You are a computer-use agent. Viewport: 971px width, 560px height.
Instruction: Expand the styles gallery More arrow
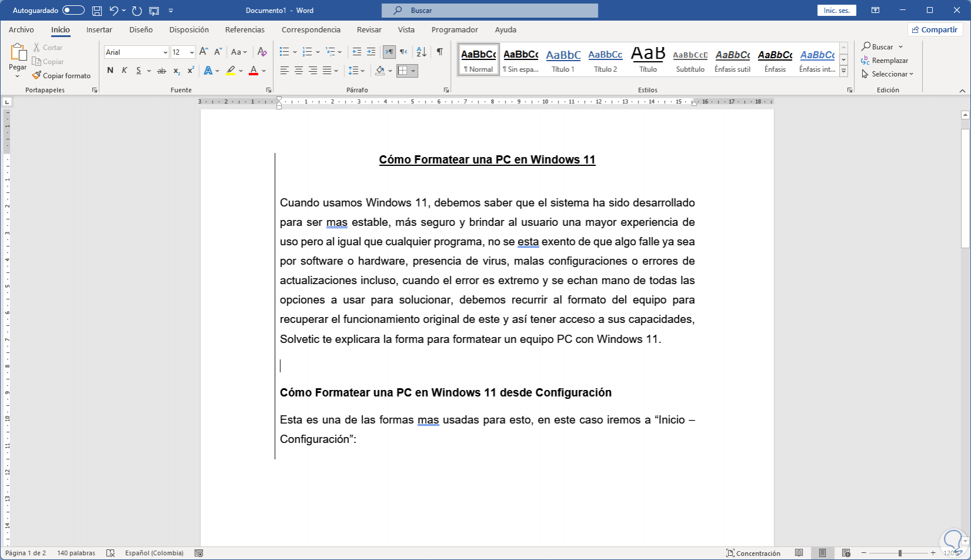[843, 71]
